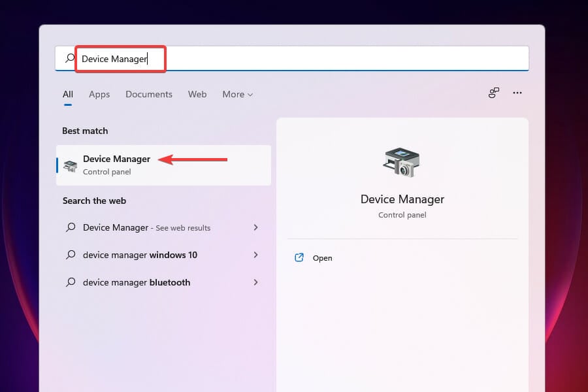
Task: Open the three-dot options menu
Action: [x=517, y=93]
